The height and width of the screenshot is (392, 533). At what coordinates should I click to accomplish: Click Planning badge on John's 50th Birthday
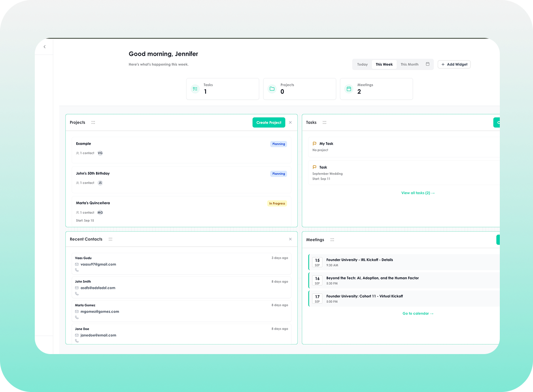pos(279,173)
